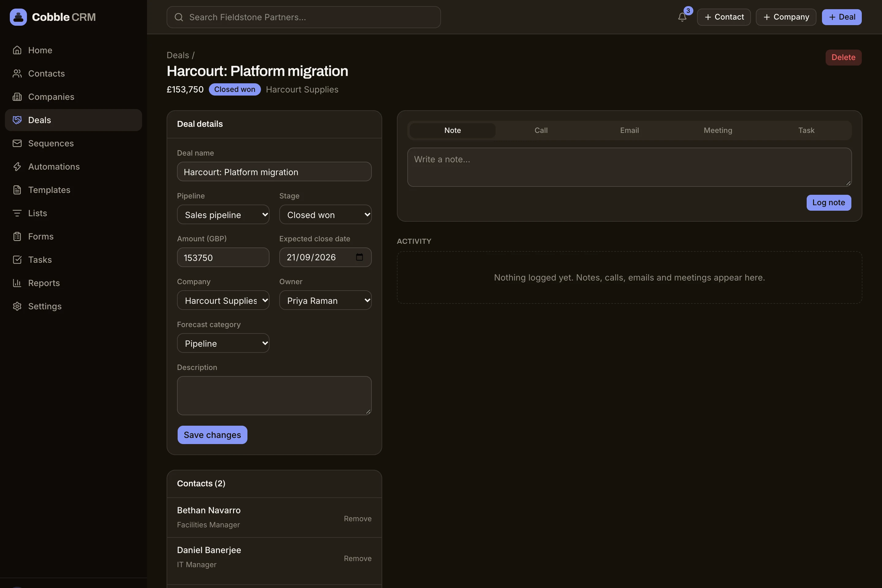Screen dimensions: 882x588
Task: Expand the Forecast category dropdown
Action: click(223, 343)
